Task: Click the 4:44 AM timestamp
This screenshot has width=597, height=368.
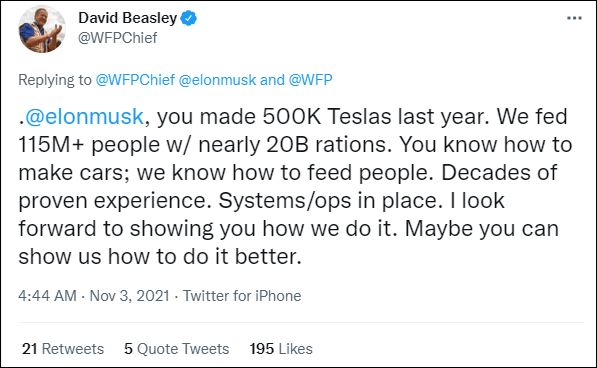Action: click(48, 296)
